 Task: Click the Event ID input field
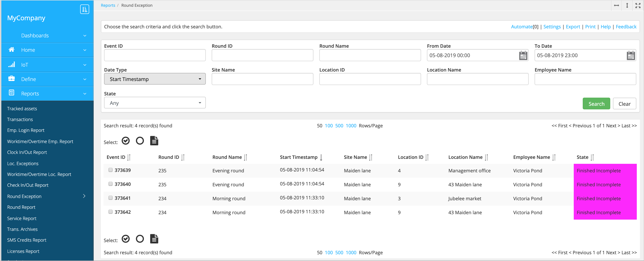click(155, 55)
